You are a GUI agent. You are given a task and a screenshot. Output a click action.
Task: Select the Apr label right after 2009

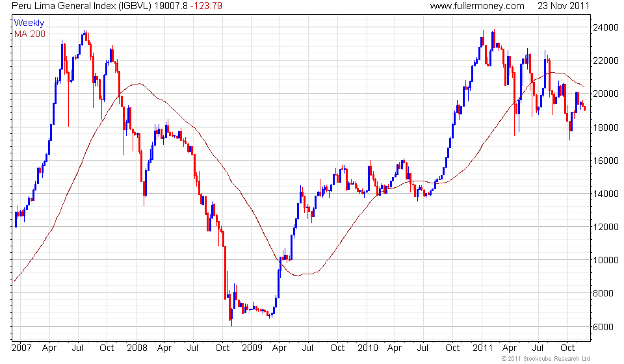279,348
